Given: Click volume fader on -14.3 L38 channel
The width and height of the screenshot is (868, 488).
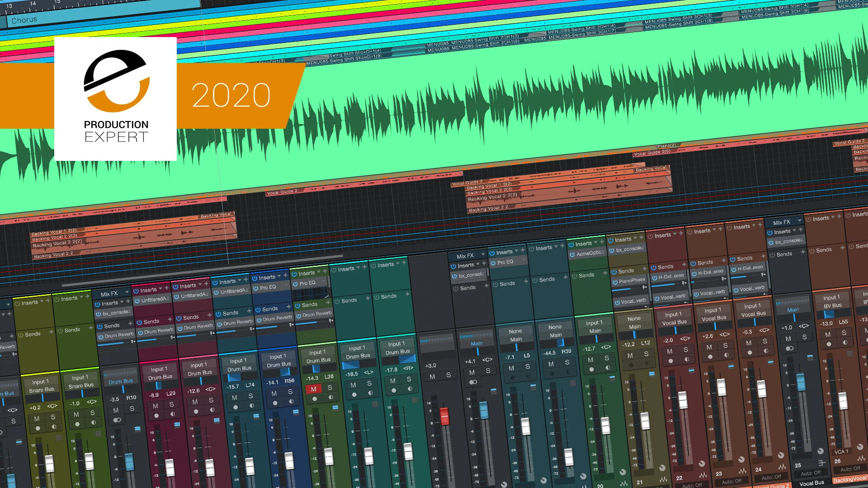Looking at the screenshot, I should [329, 456].
